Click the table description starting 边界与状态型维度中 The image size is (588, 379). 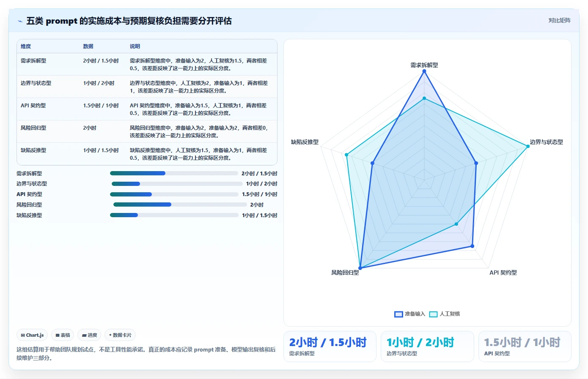coord(199,87)
